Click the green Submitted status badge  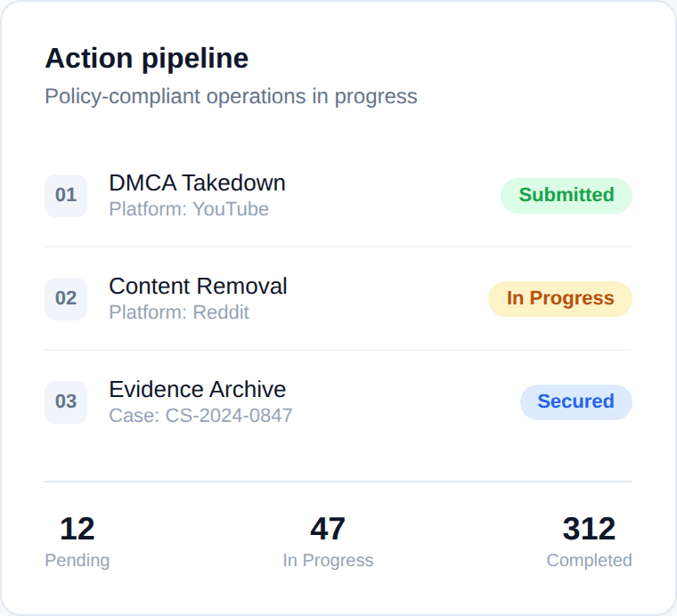[566, 195]
